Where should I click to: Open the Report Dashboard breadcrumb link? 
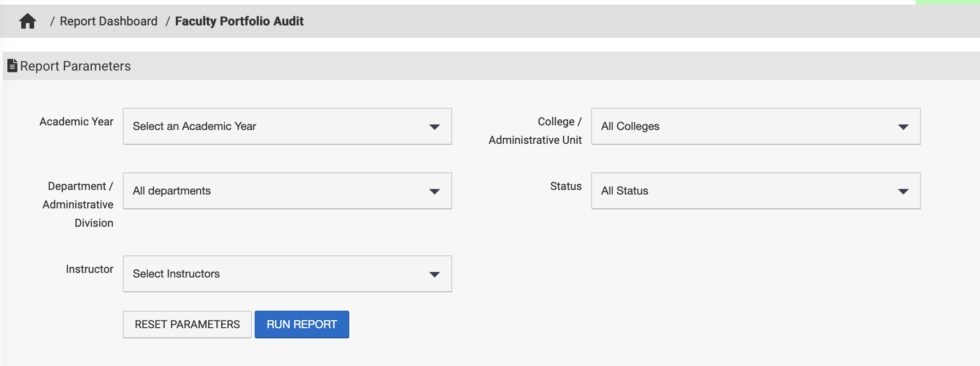click(x=108, y=21)
